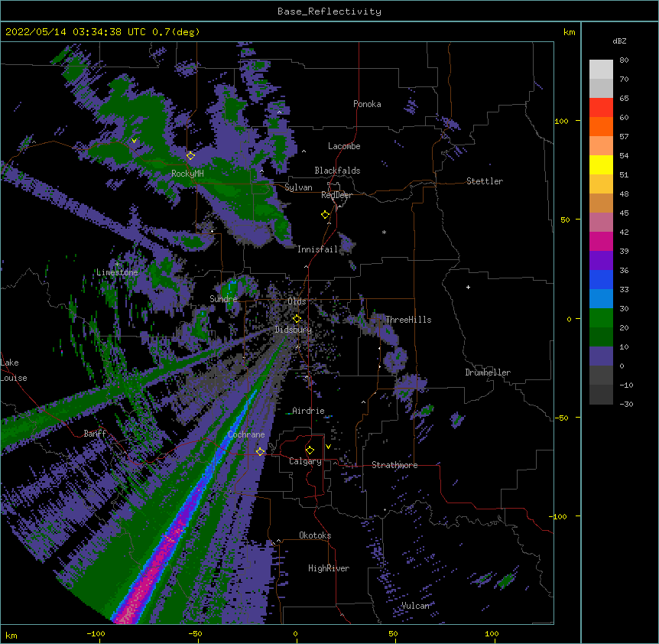This screenshot has width=659, height=644.
Task: Click the Base_Reflectivity title text
Action: [x=329, y=11]
